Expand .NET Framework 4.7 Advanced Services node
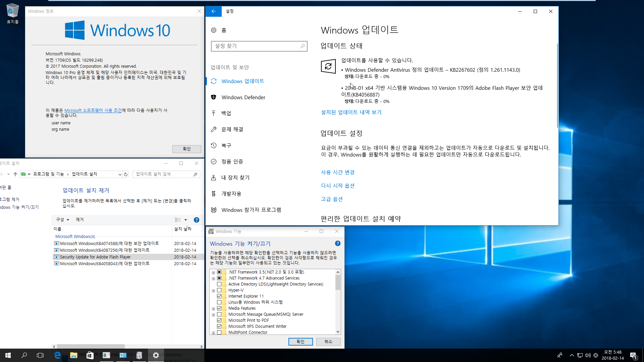 tap(213, 279)
